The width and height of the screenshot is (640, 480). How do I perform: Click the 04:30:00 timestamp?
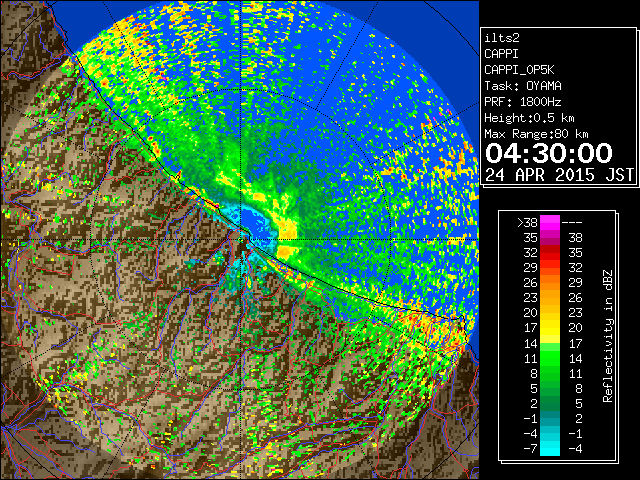click(x=549, y=153)
